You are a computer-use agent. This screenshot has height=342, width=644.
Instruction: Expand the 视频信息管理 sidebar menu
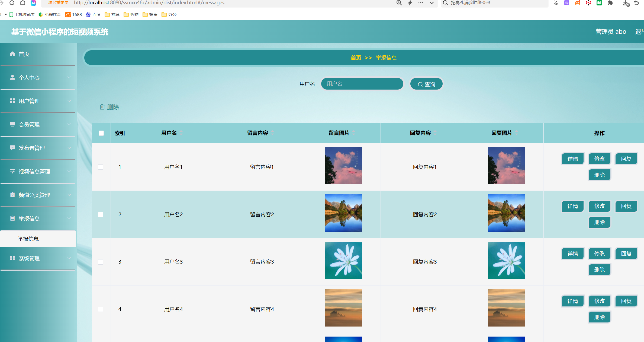(x=38, y=171)
